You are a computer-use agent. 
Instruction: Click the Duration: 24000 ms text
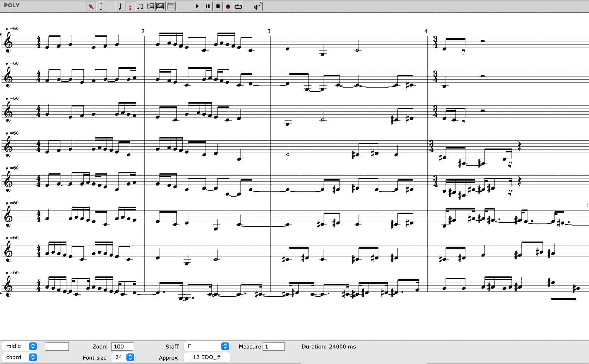click(x=329, y=347)
